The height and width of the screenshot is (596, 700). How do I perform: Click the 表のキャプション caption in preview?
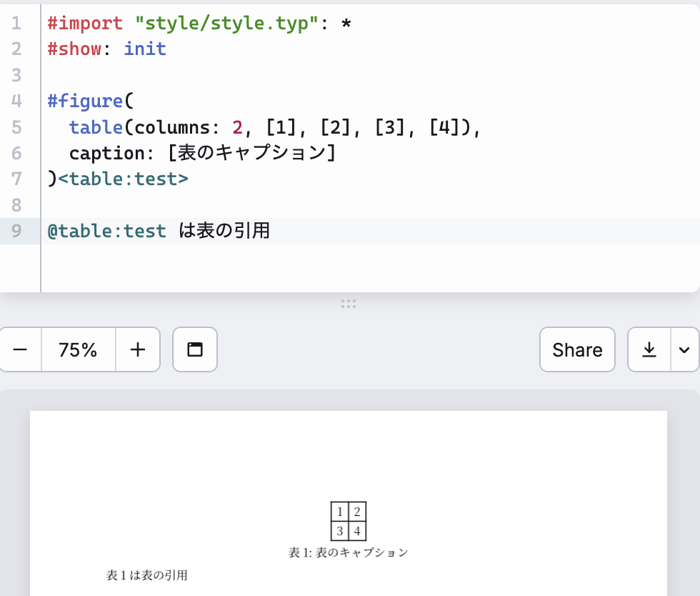348,552
